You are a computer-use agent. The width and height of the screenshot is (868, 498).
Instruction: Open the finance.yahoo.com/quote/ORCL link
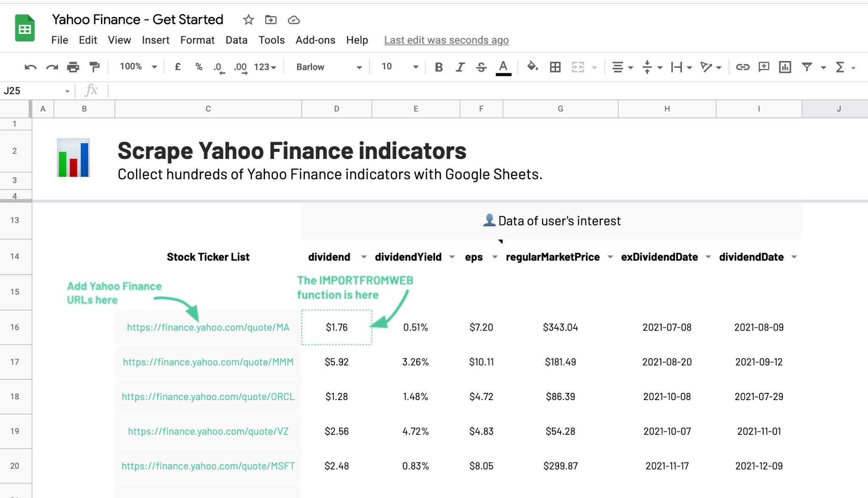point(208,397)
